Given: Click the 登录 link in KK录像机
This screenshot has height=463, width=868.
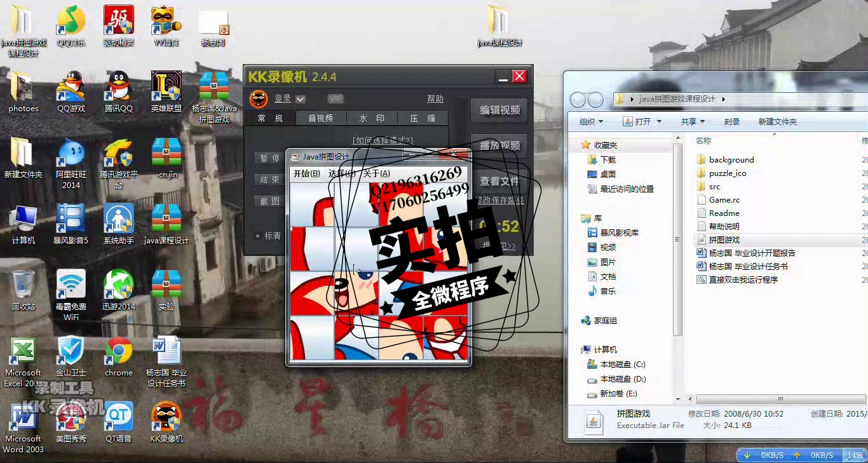Looking at the screenshot, I should click(283, 99).
